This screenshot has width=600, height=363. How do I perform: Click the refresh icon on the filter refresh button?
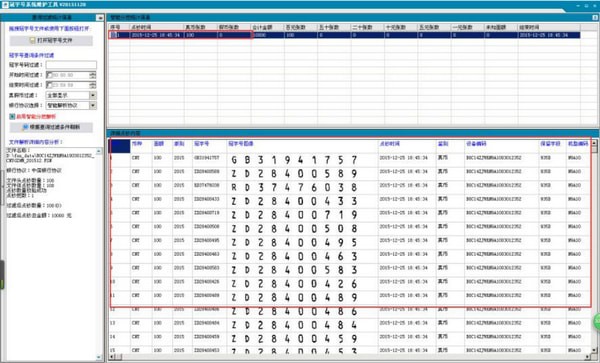26,127
